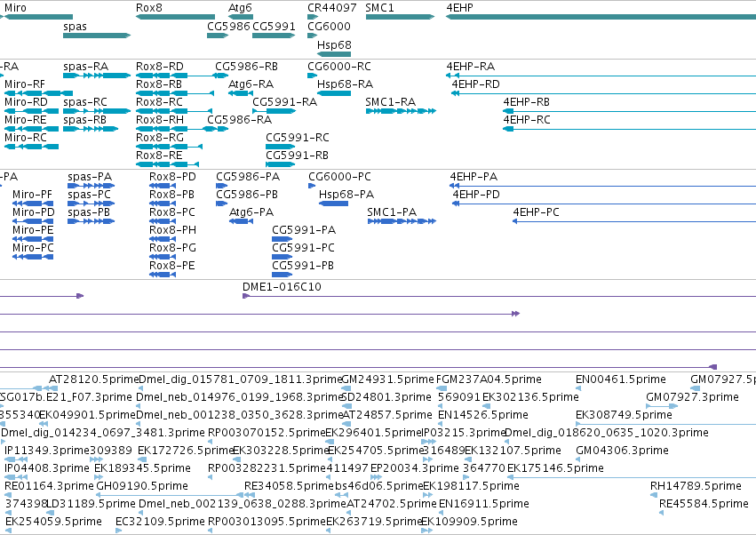Select the SMC1 gene feature
The image size is (756, 535).
click(x=400, y=17)
